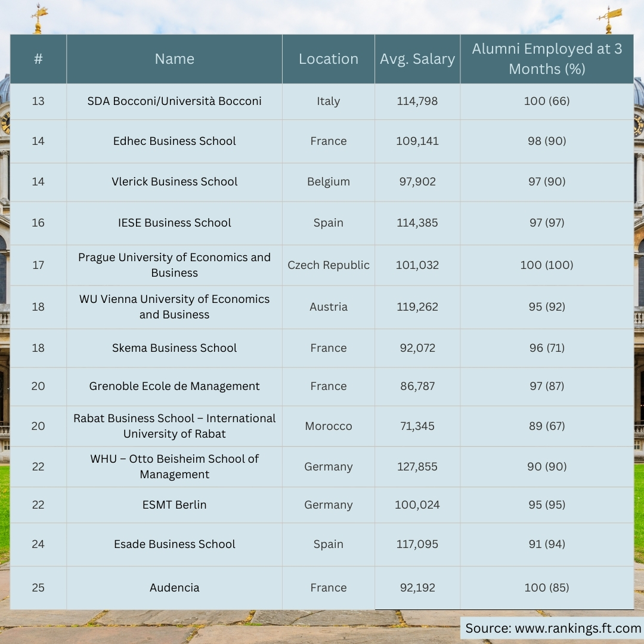Click France location in Audencia row
644x644 pixels.
(x=328, y=588)
